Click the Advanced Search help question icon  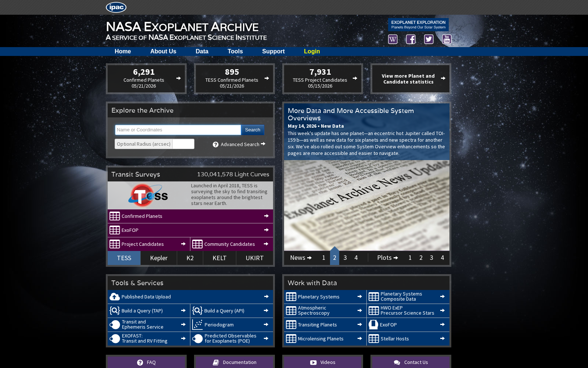(x=216, y=145)
